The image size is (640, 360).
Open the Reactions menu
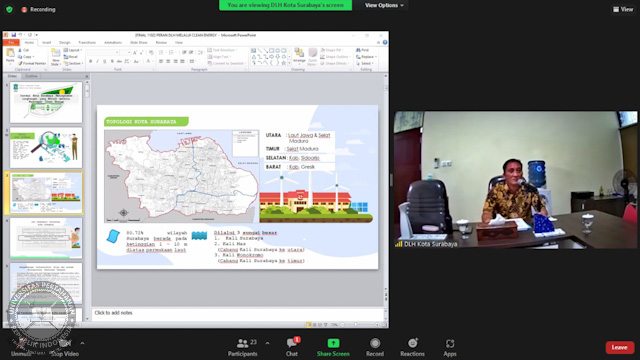(412, 347)
